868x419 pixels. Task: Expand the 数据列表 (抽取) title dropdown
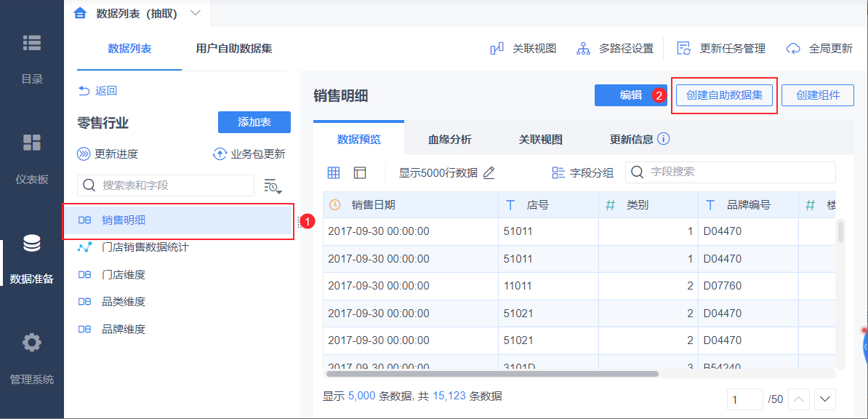pyautogui.click(x=195, y=13)
